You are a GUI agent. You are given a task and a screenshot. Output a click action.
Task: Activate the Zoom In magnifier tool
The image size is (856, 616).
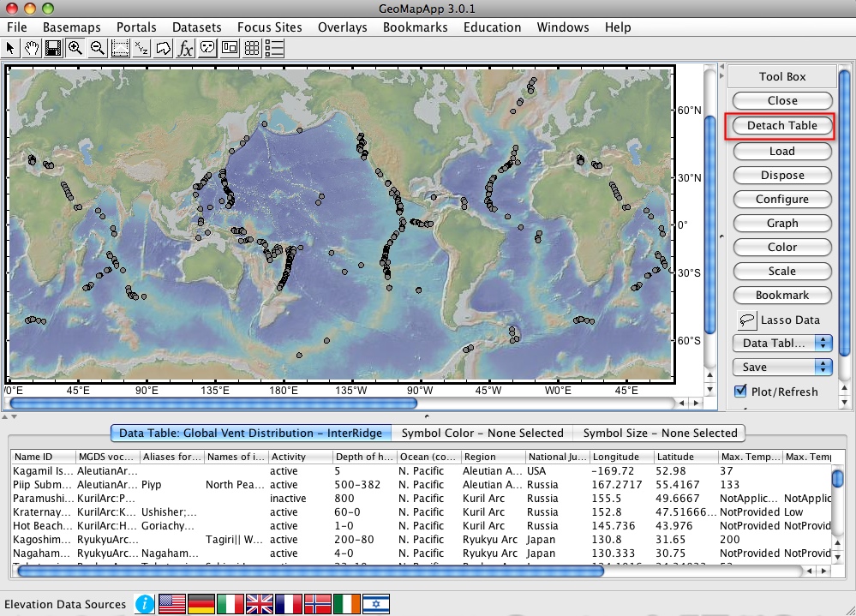[x=75, y=48]
